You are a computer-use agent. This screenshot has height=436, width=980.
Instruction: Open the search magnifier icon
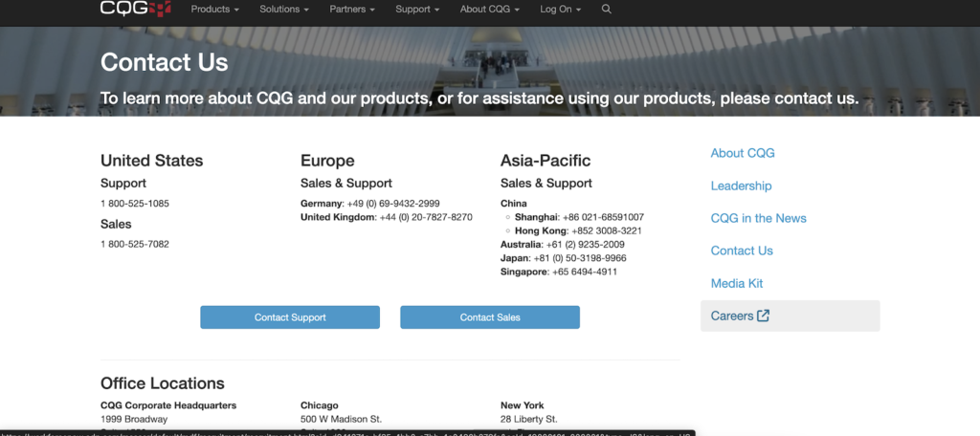(606, 10)
